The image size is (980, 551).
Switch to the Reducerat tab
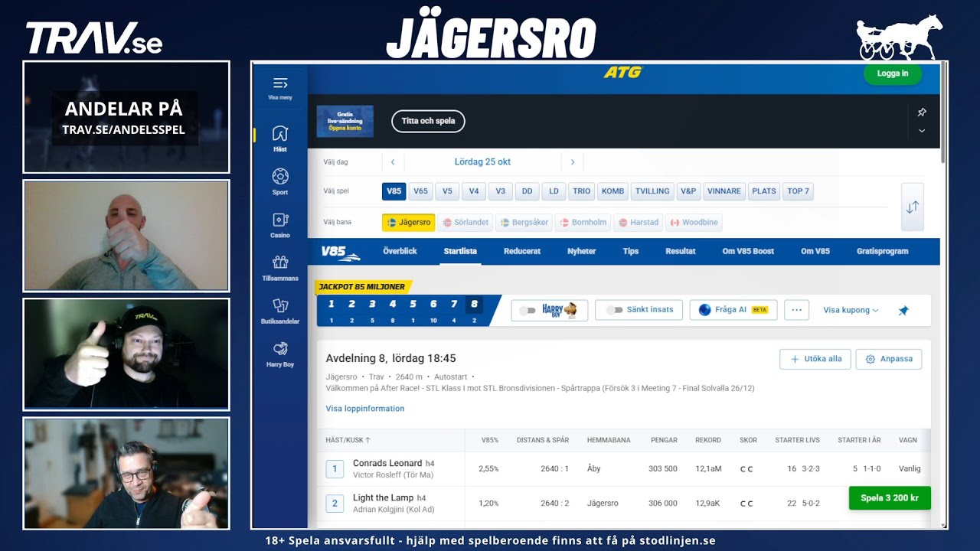click(x=522, y=251)
